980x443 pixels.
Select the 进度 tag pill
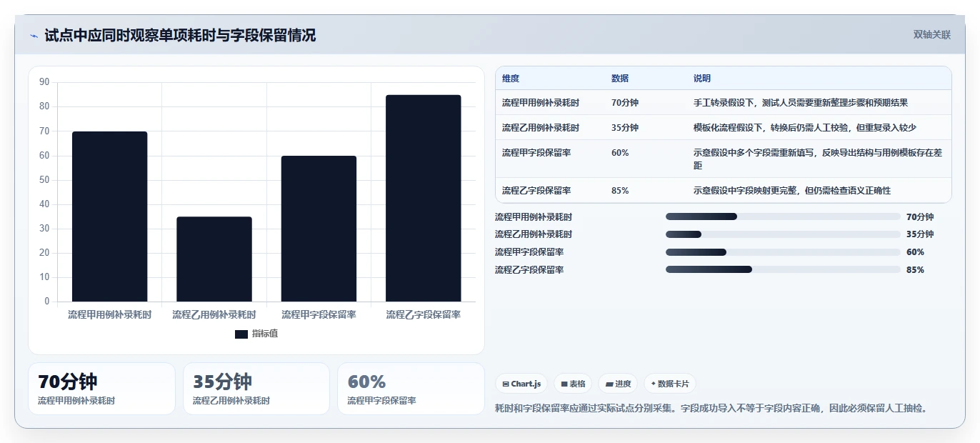(618, 384)
